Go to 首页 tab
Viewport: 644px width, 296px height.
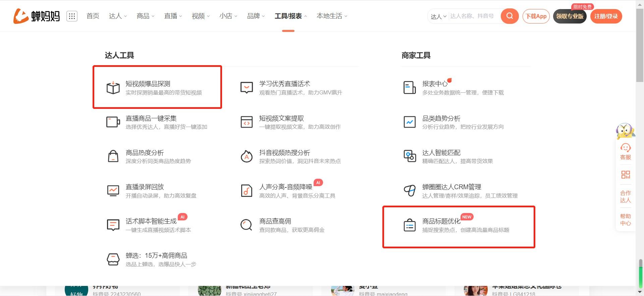(93, 16)
